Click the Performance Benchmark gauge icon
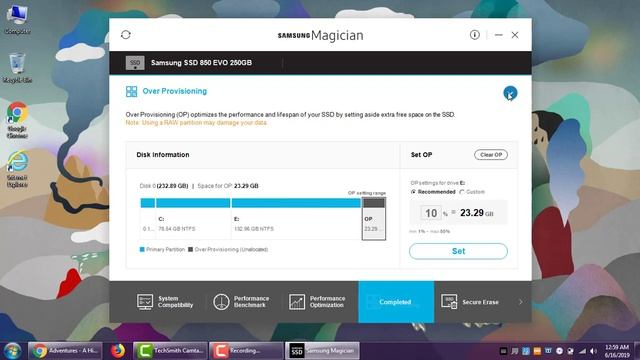The width and height of the screenshot is (640, 360). (x=221, y=302)
